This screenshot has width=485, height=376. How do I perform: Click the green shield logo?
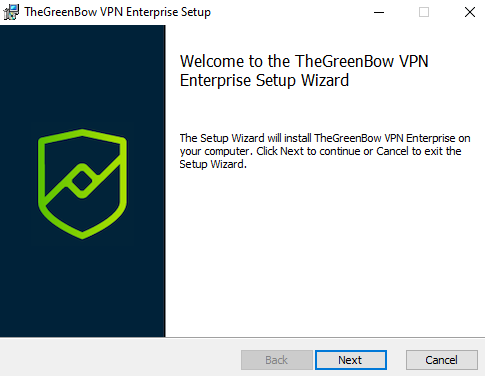82,184
